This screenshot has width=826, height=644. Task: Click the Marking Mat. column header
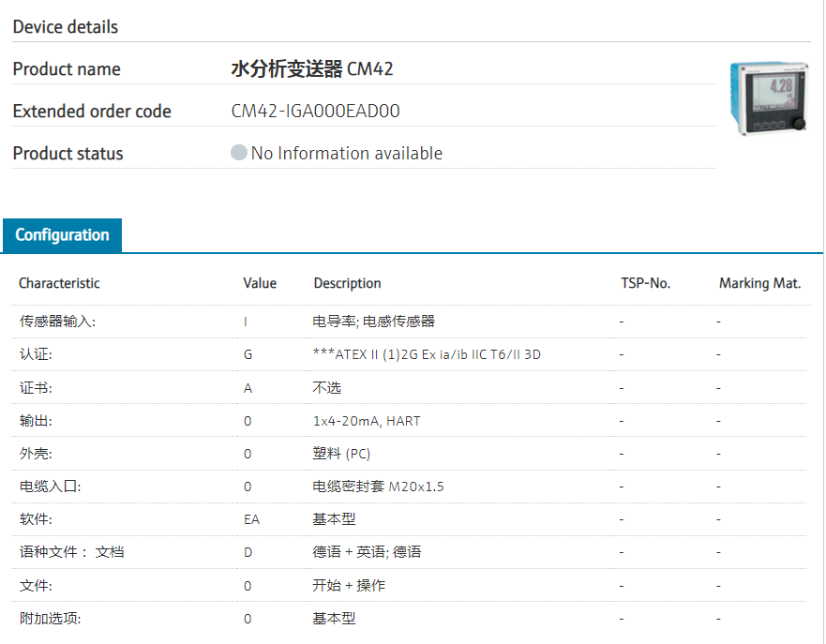point(759,283)
